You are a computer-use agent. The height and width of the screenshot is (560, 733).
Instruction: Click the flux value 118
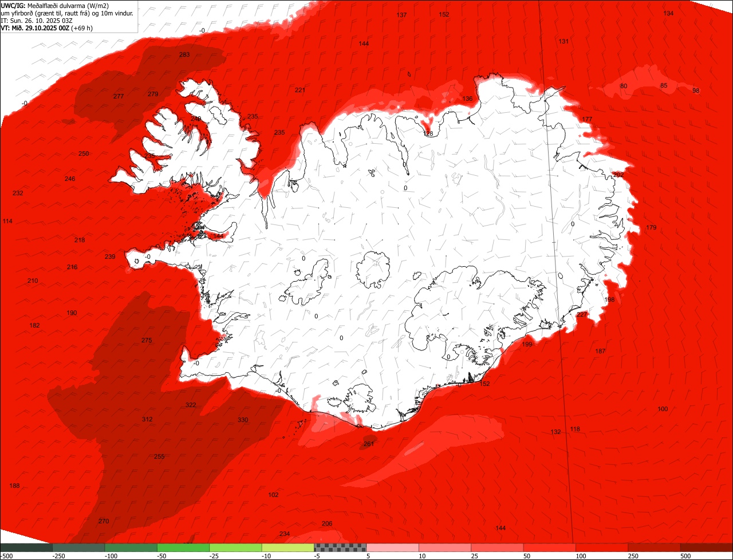point(575,429)
